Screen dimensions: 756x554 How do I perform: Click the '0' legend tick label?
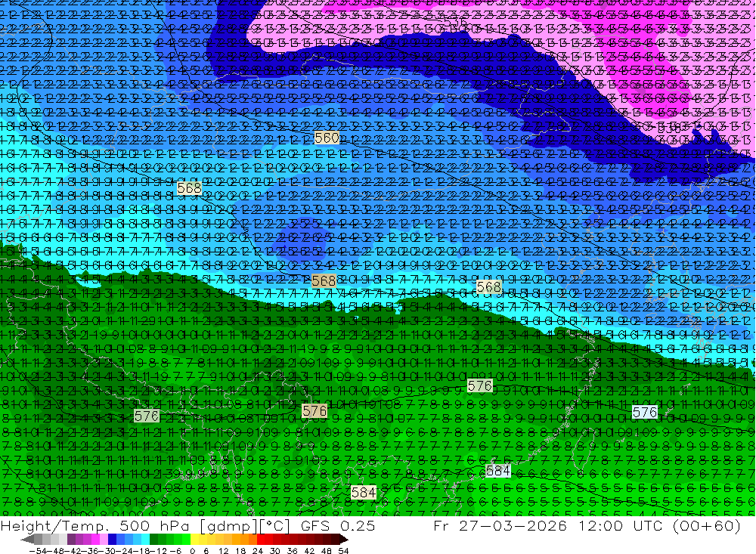coord(192,551)
